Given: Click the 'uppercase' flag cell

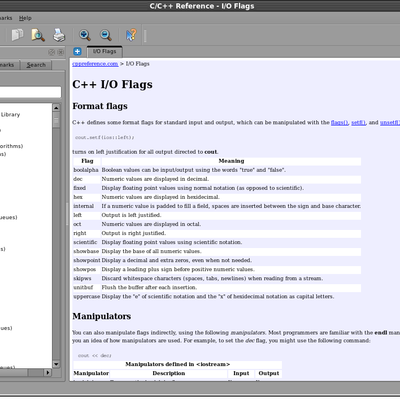Looking at the screenshot, I should coord(87,296).
